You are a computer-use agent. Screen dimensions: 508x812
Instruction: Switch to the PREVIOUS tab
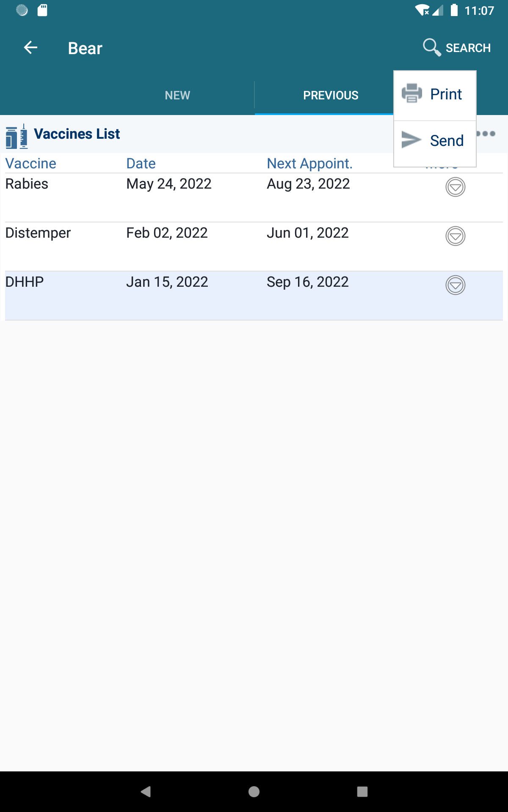pyautogui.click(x=331, y=95)
